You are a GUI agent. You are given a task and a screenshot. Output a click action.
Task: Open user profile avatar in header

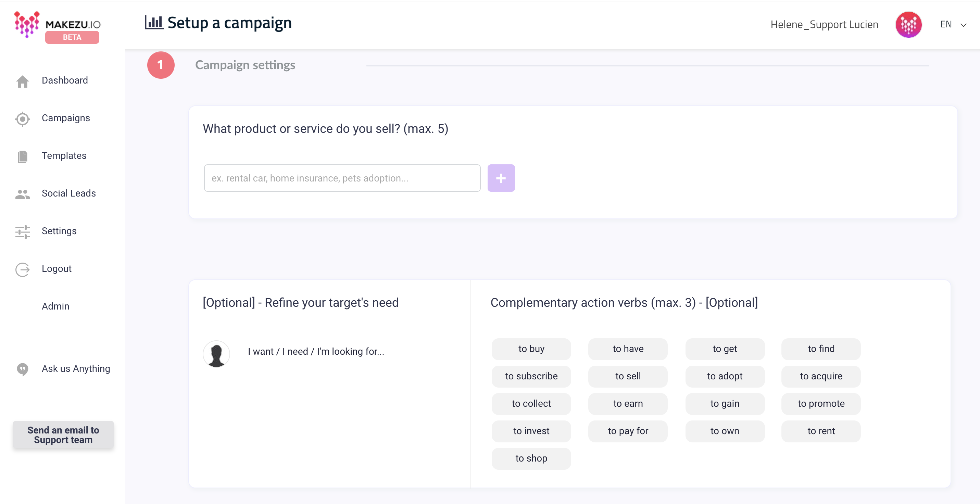tap(908, 25)
